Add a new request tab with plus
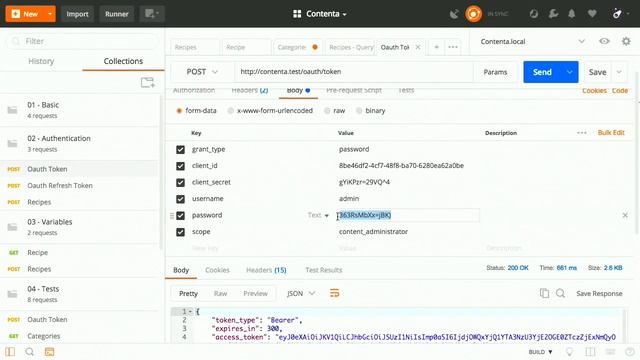Image resolution: width=640 pixels, height=360 pixels. 436,47
